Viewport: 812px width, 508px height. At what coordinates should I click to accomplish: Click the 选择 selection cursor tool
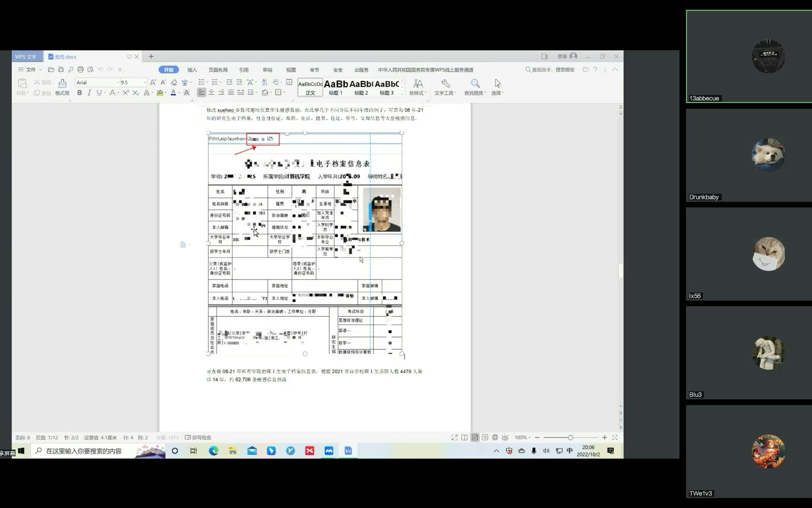(497, 87)
